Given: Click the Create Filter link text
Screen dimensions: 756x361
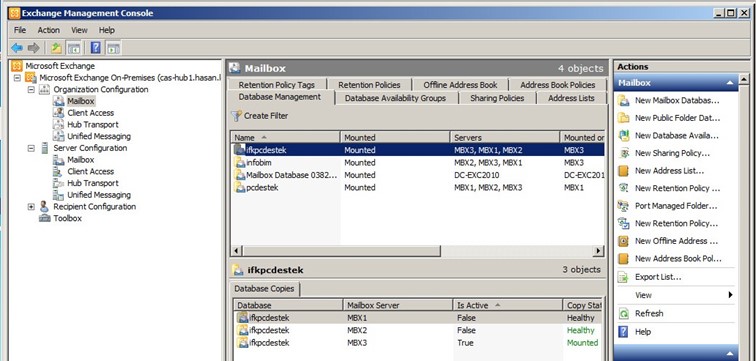Looking at the screenshot, I should click(x=266, y=116).
